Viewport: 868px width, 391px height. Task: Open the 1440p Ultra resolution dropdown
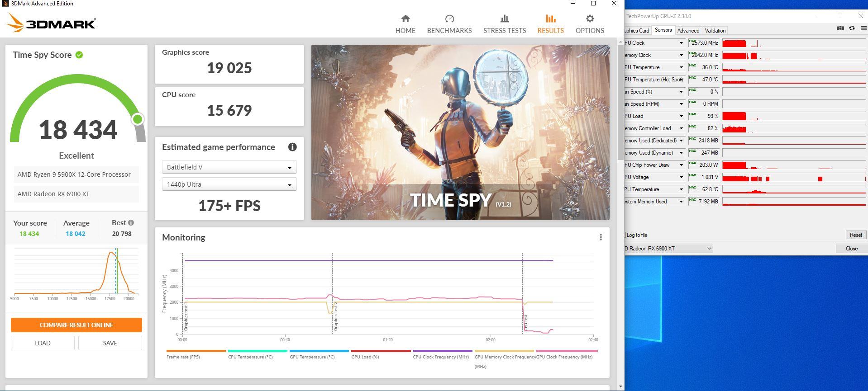coord(229,184)
